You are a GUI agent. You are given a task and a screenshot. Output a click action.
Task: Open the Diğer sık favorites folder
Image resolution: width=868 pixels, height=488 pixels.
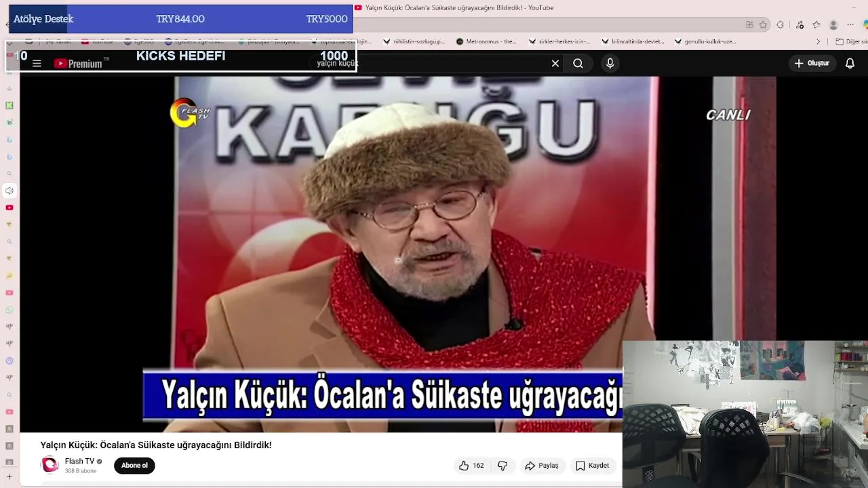tap(852, 41)
